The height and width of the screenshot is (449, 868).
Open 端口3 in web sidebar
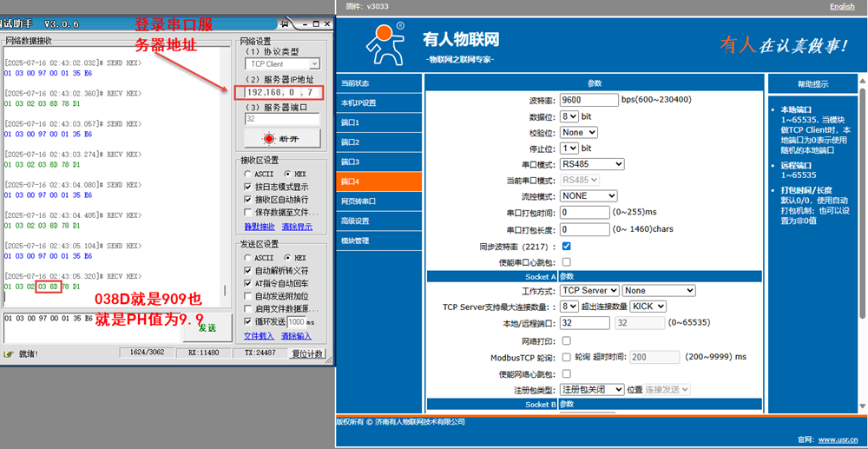click(378, 162)
